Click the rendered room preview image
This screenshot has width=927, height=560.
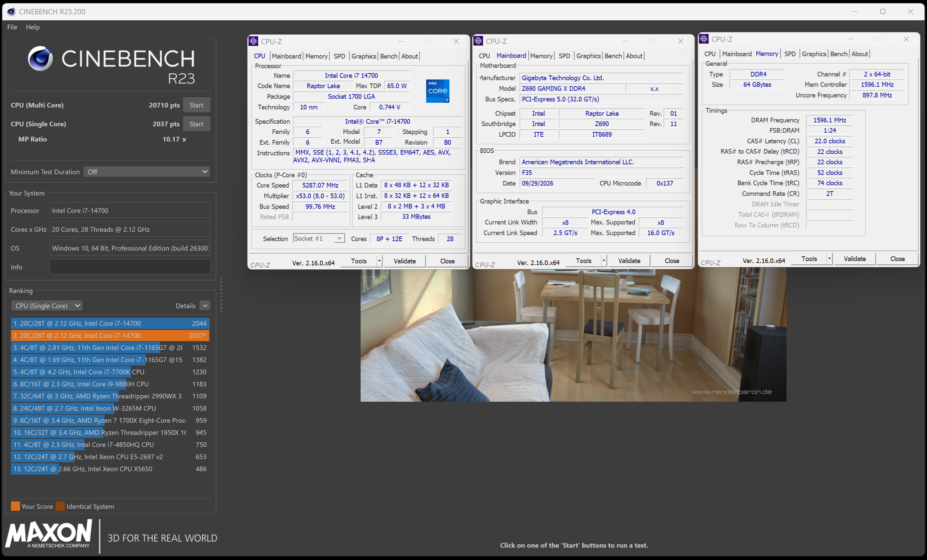coord(573,335)
